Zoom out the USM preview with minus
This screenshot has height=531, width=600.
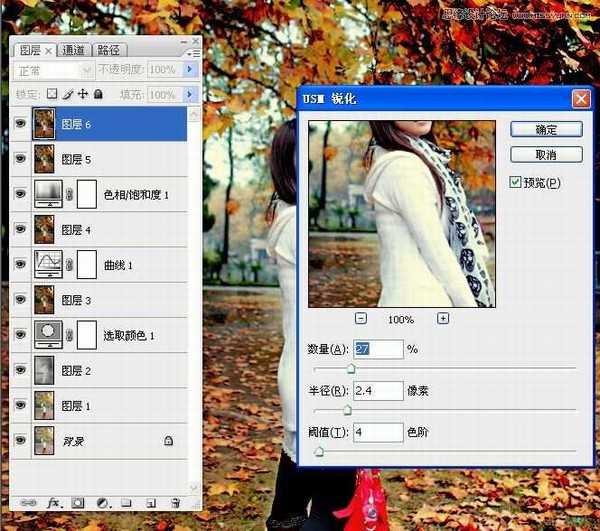click(x=360, y=318)
